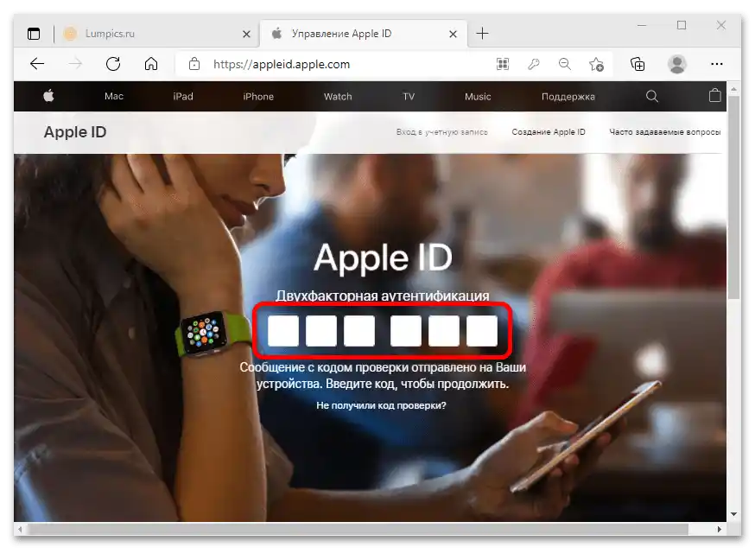
Task: Click the vertical scrollbar down arrow
Action: point(733,514)
